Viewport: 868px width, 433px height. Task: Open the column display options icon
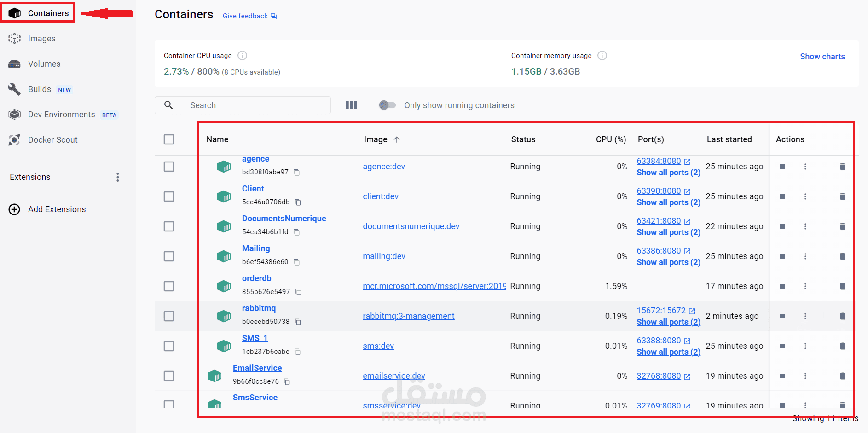click(351, 105)
